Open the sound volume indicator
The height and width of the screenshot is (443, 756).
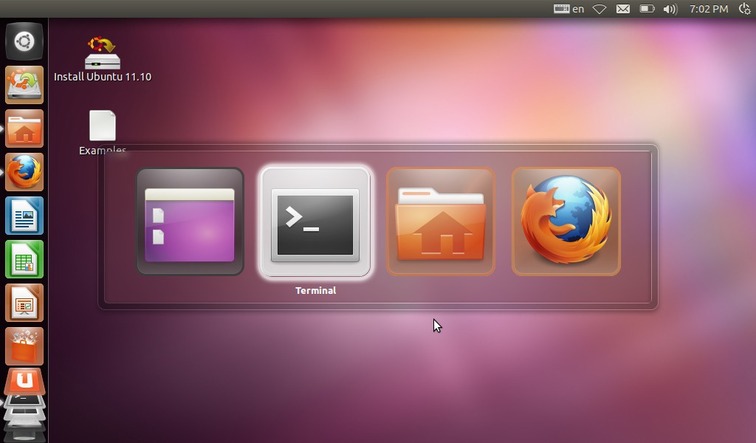pyautogui.click(x=670, y=9)
